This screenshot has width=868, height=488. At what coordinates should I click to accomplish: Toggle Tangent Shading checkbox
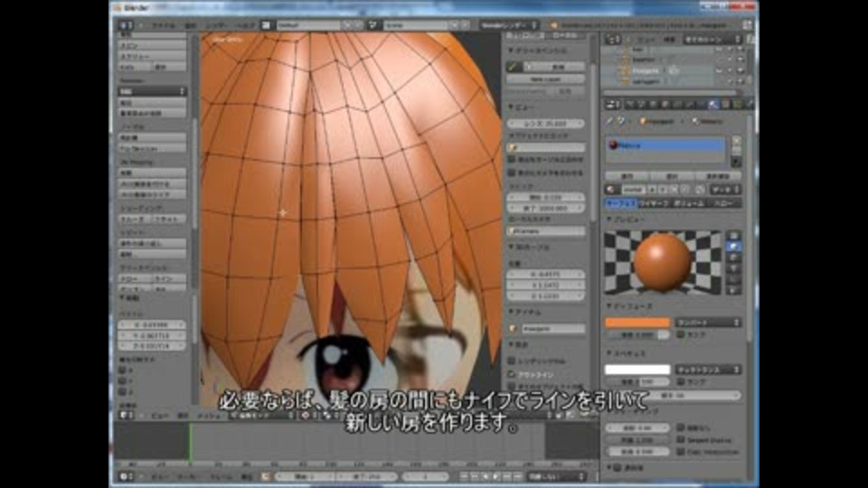pyautogui.click(x=680, y=440)
